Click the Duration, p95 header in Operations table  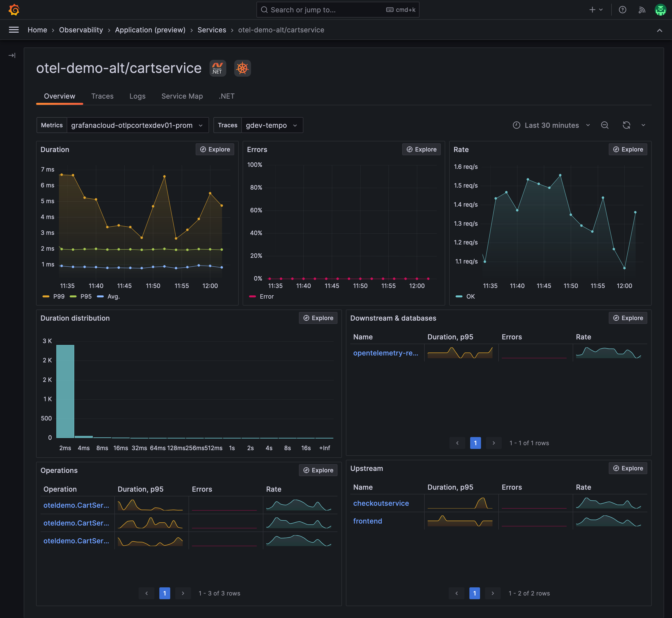[x=140, y=489]
